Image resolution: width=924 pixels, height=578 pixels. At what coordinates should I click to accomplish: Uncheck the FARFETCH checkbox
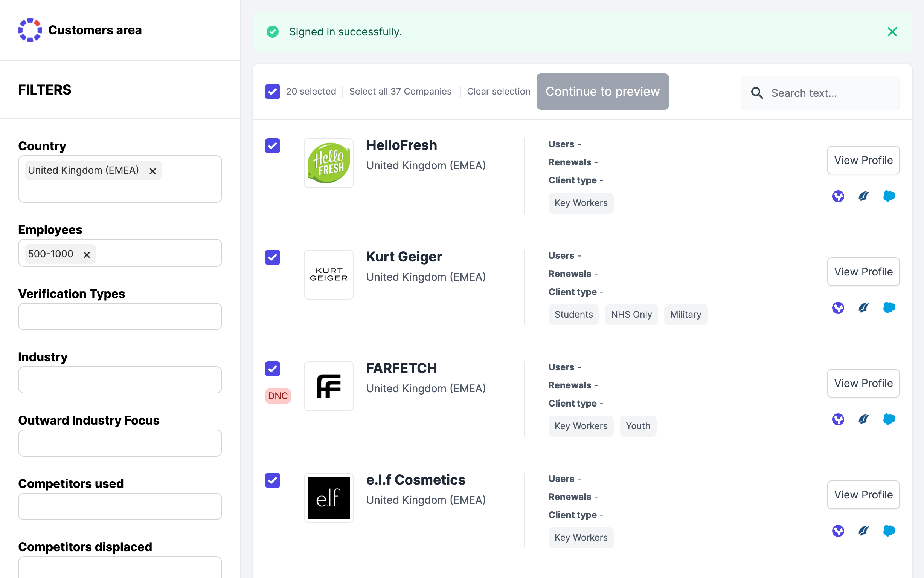tap(272, 369)
